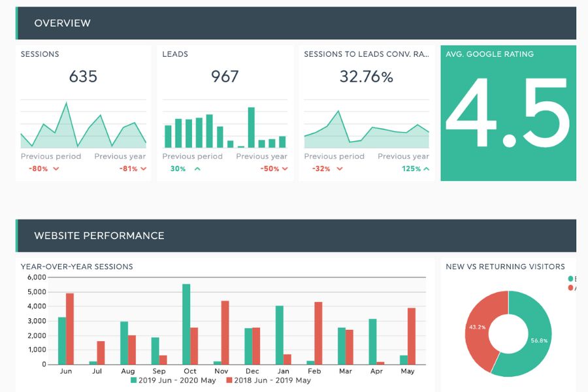Image resolution: width=588 pixels, height=392 pixels.
Task: Click the tallest bar in the Leads mini chart
Action: [x=252, y=127]
